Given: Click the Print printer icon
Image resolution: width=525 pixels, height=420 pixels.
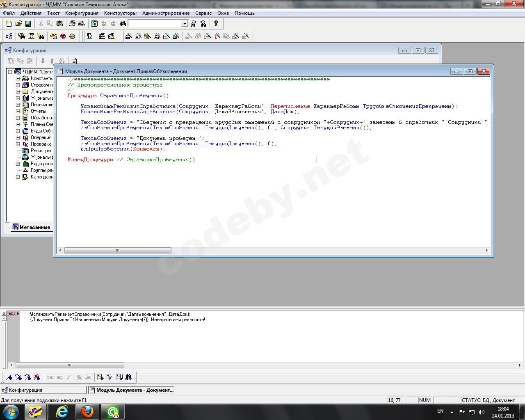Looking at the screenshot, I should click(x=72, y=24).
